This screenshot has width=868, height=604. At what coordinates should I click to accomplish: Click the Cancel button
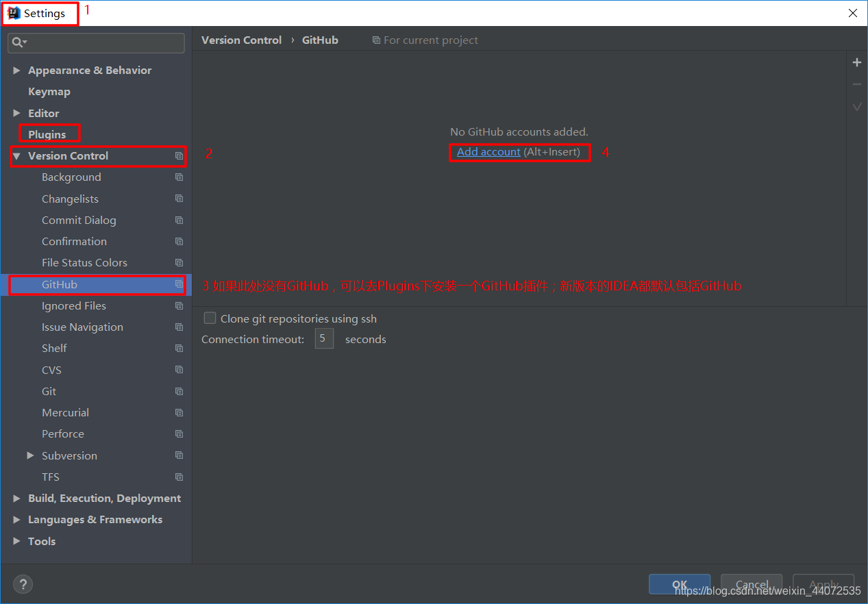pos(752,584)
